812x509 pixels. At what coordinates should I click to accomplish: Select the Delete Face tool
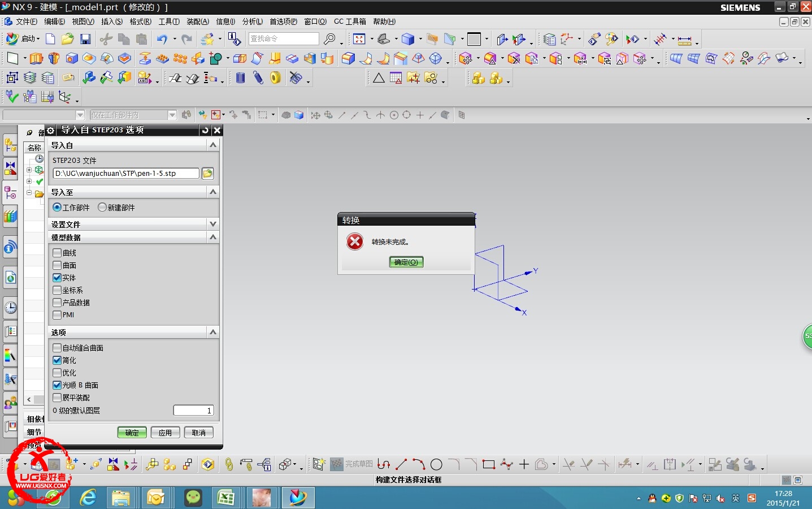[x=514, y=58]
